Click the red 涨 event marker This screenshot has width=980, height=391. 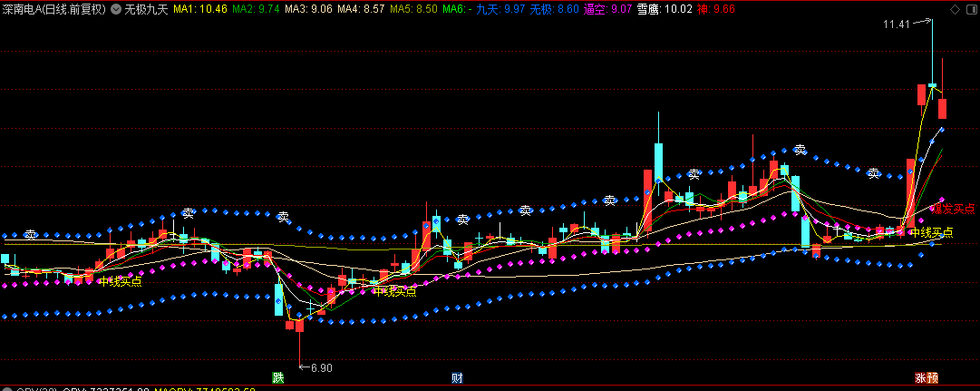(x=921, y=378)
